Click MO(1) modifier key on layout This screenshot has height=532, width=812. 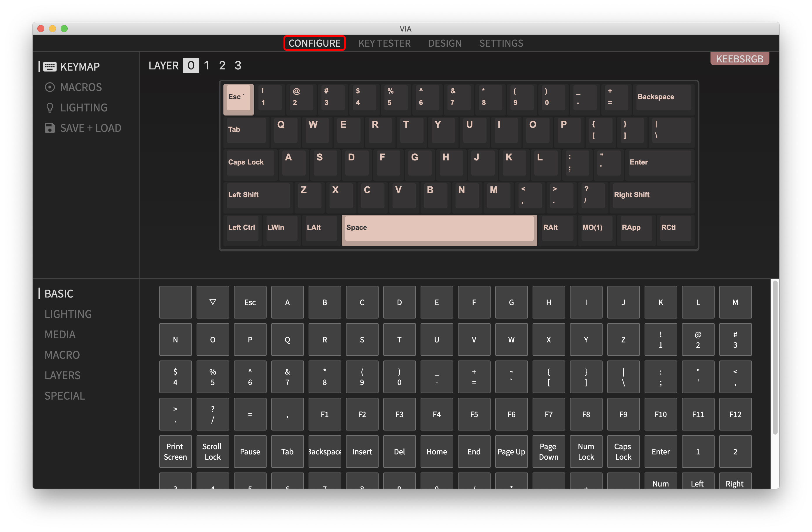tap(595, 228)
